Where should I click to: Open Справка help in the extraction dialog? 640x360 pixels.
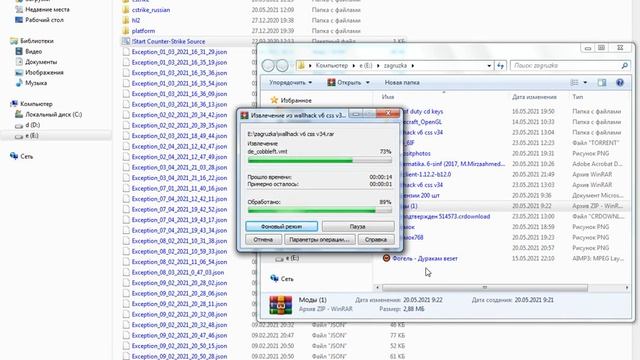[376, 240]
